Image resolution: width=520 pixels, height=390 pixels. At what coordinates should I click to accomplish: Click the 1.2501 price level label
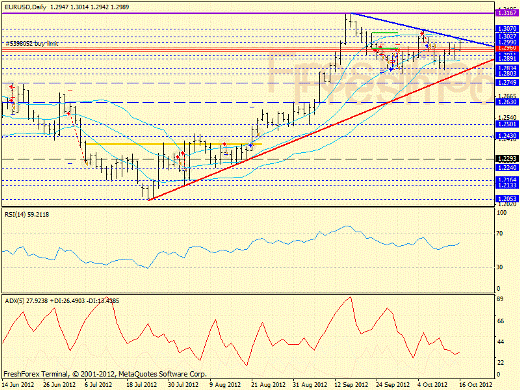(x=507, y=124)
